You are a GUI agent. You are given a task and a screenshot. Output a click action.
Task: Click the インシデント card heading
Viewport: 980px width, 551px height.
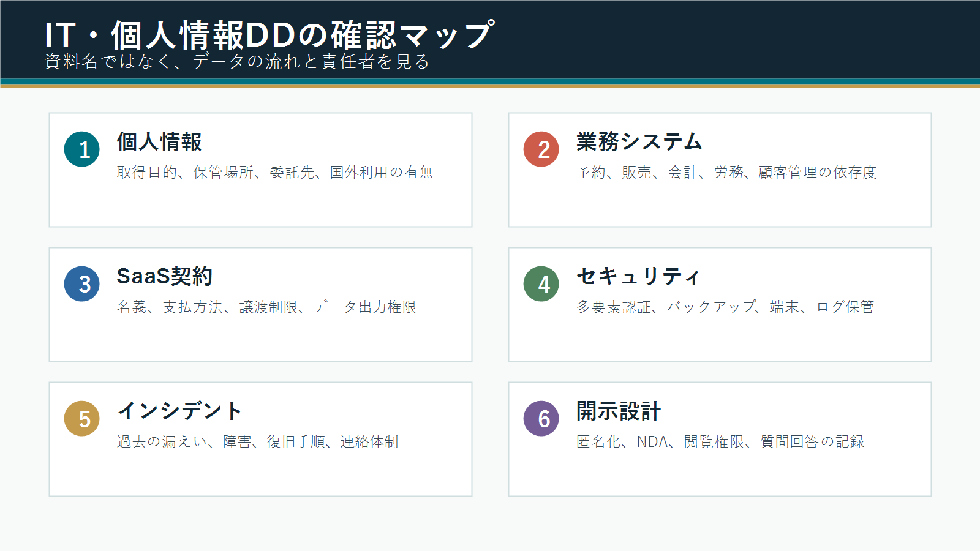[x=179, y=411]
